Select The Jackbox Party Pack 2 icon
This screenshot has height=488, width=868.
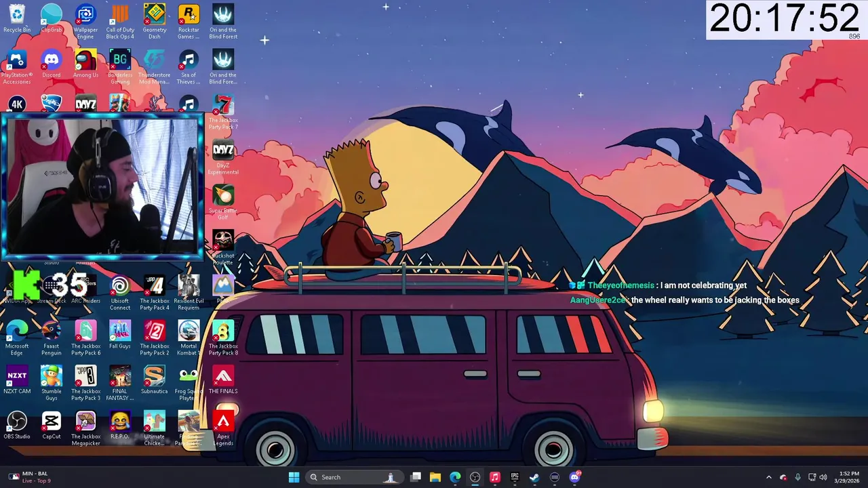click(155, 338)
